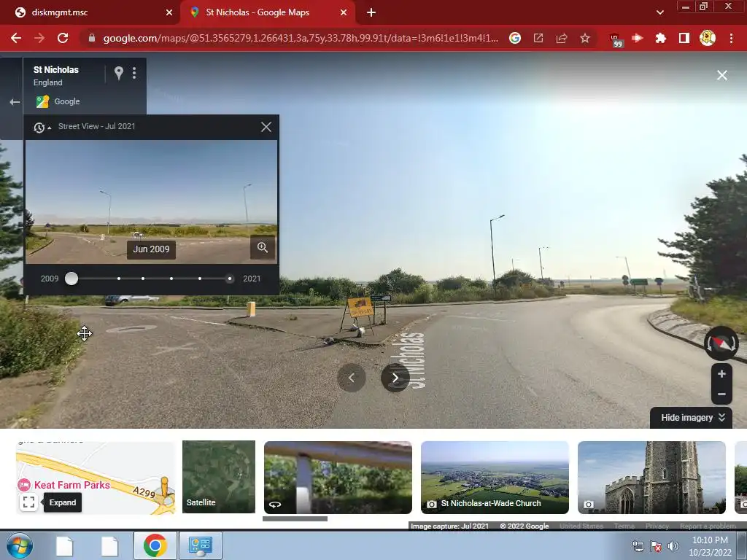Viewport: 747px width, 560px height.
Task: Open the install app icon in address bar
Action: click(538, 38)
